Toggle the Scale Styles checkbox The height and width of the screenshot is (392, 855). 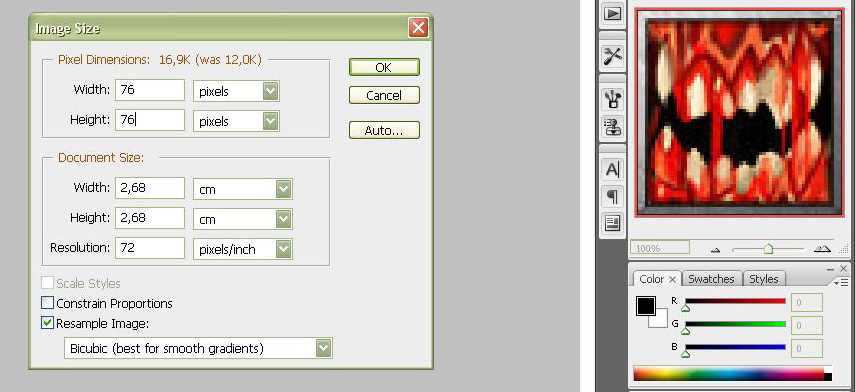pyautogui.click(x=47, y=283)
